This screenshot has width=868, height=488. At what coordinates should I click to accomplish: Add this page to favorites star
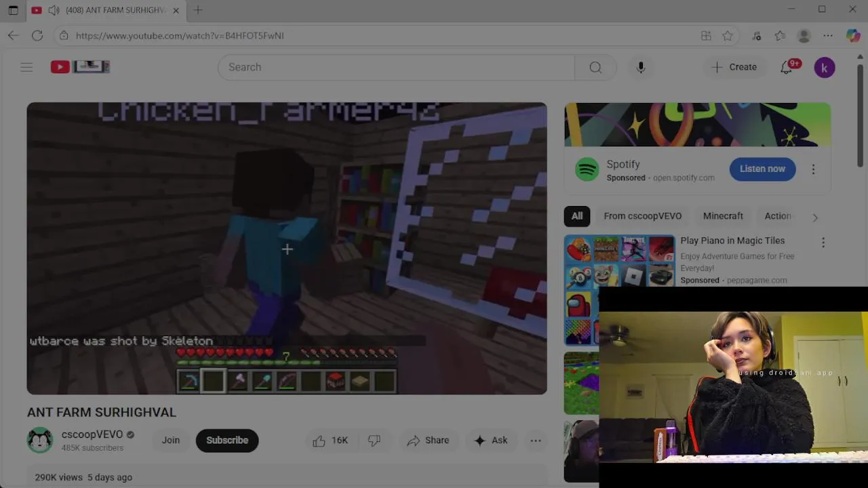(x=728, y=35)
